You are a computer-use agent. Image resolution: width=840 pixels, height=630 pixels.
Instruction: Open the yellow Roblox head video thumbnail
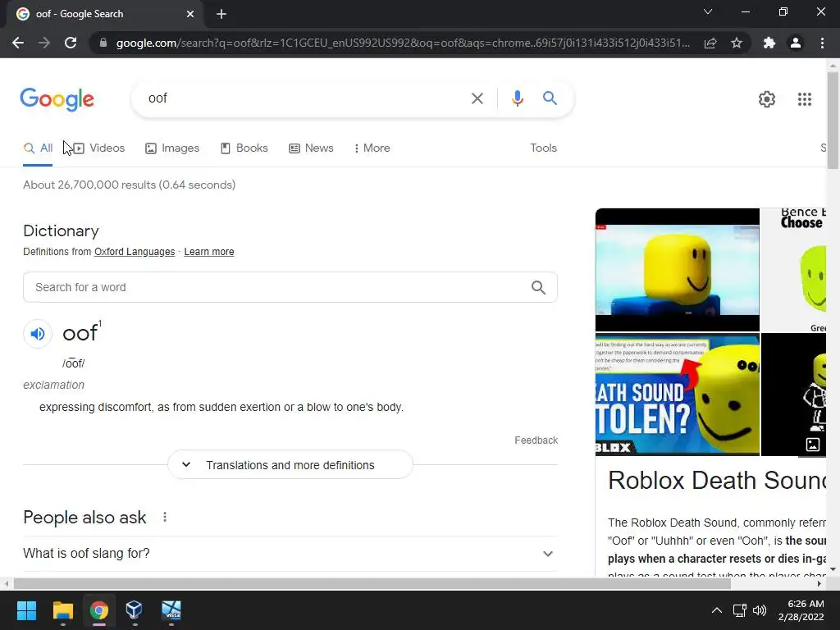[677, 270]
